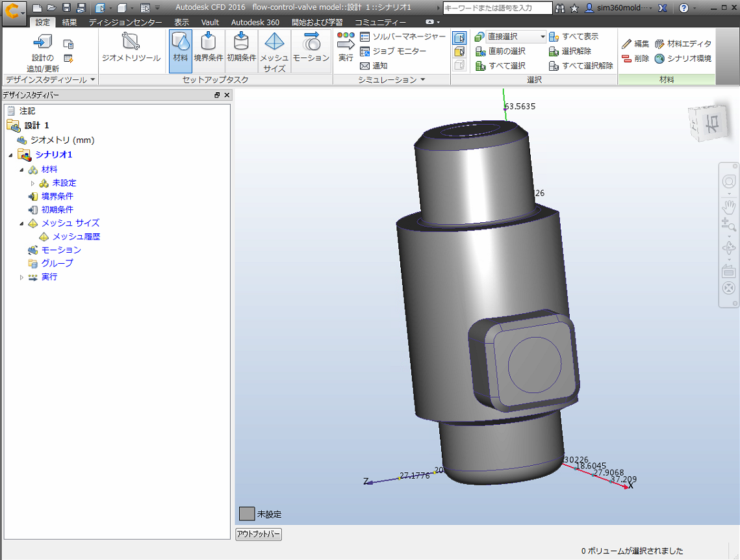Click the New file icon in quick access
Viewport: 740px width, 560px height.
(x=37, y=8)
